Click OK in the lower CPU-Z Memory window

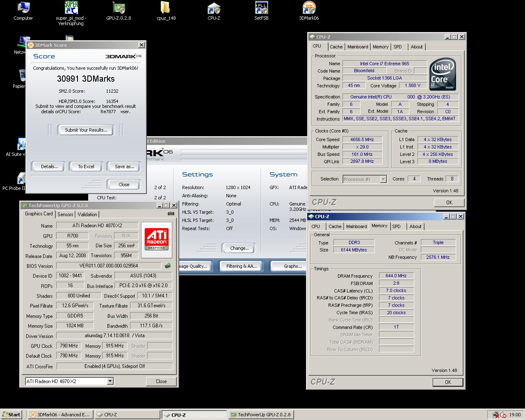point(448,382)
